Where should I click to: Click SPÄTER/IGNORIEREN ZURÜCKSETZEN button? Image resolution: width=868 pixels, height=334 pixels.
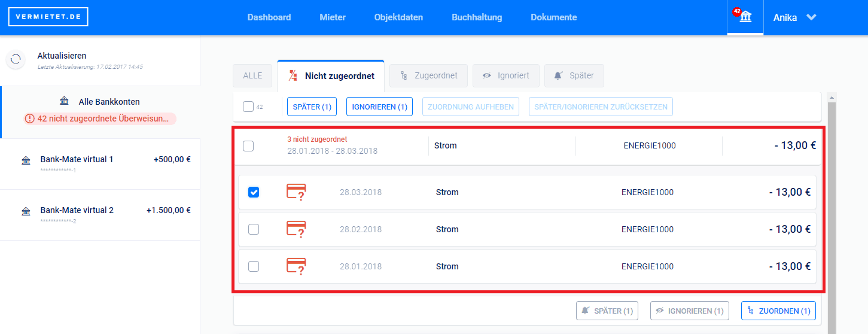[601, 107]
